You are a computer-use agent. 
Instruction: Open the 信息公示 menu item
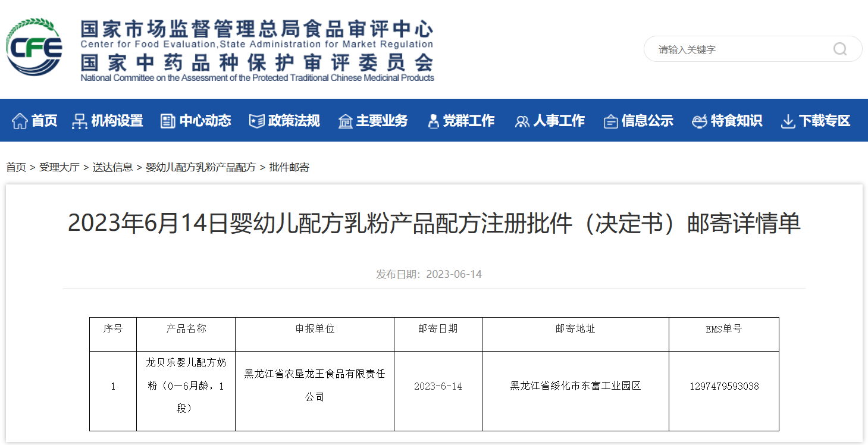coord(647,121)
